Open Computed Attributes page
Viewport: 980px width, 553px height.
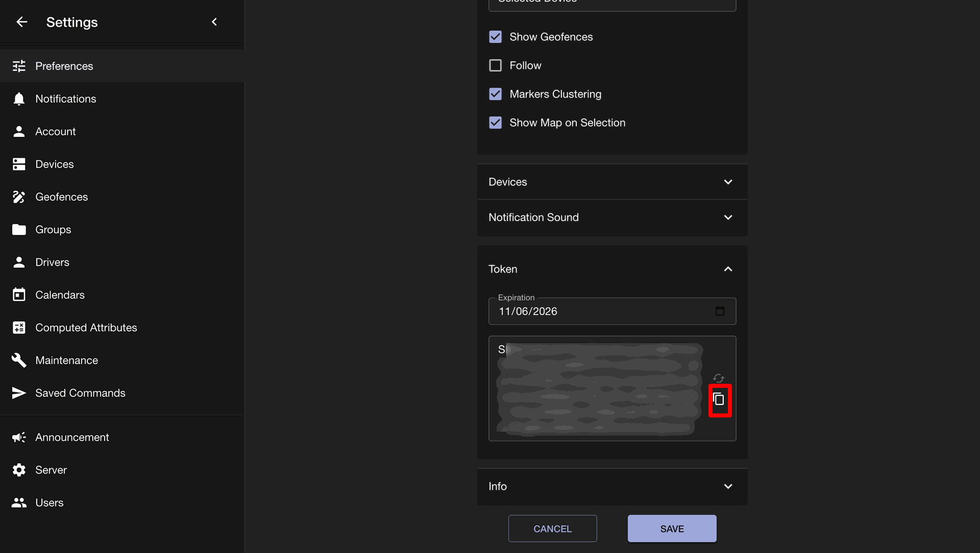[122, 327]
